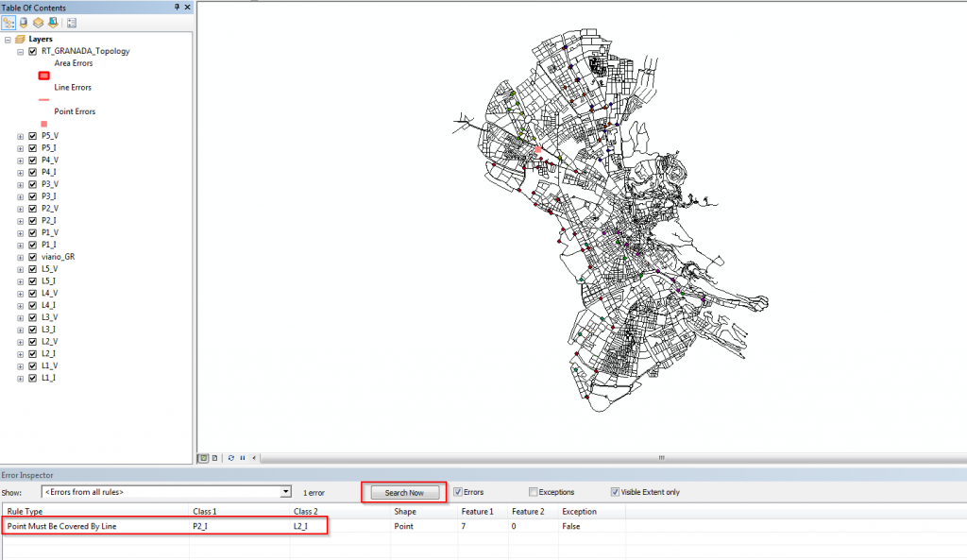Uncheck the Errors checkbox
Screen dimensions: 967x560
point(458,492)
